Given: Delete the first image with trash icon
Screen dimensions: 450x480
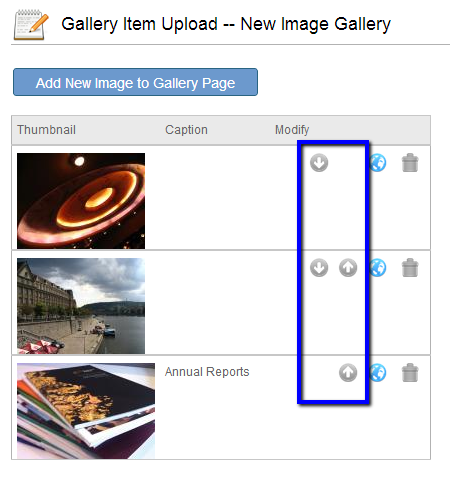Looking at the screenshot, I should (410, 163).
